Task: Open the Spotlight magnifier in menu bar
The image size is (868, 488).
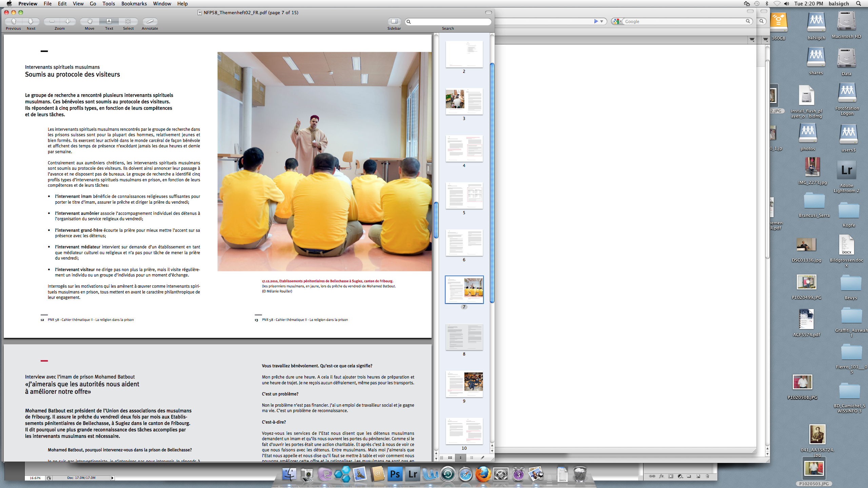Action: [x=858, y=4]
